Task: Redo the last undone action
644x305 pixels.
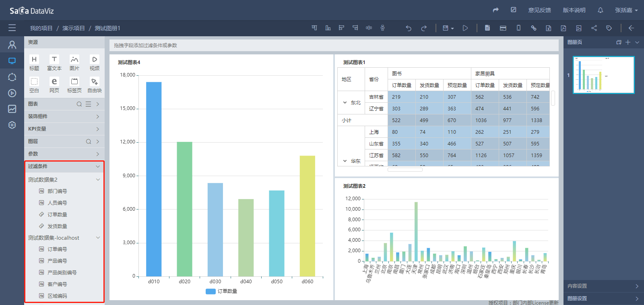Action: [x=424, y=28]
